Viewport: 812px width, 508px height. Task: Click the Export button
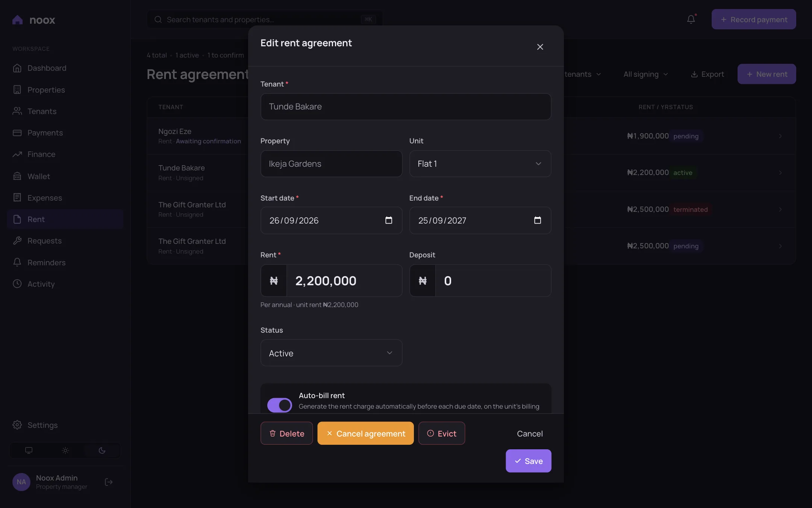(x=707, y=74)
